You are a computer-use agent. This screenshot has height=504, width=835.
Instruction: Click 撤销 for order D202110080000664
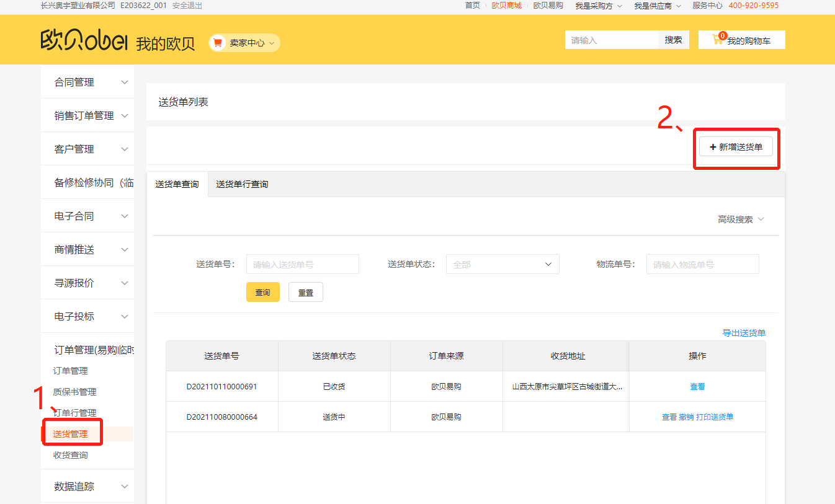coord(686,417)
